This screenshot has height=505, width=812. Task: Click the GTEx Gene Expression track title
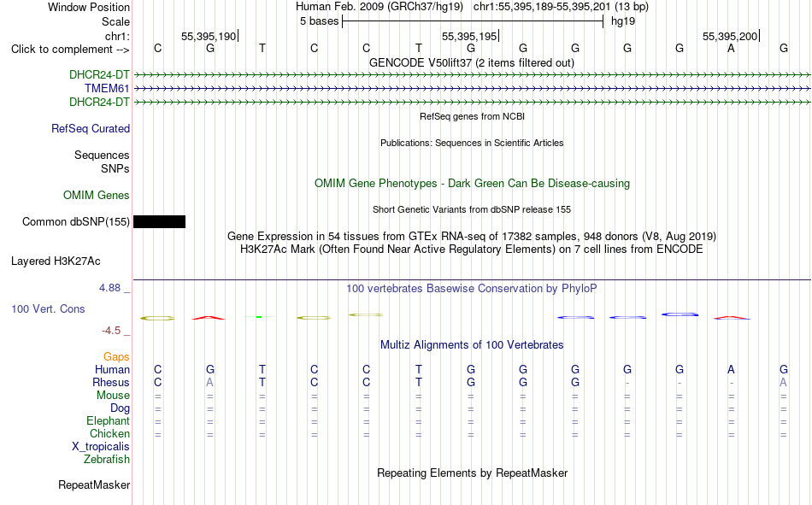[x=472, y=236]
